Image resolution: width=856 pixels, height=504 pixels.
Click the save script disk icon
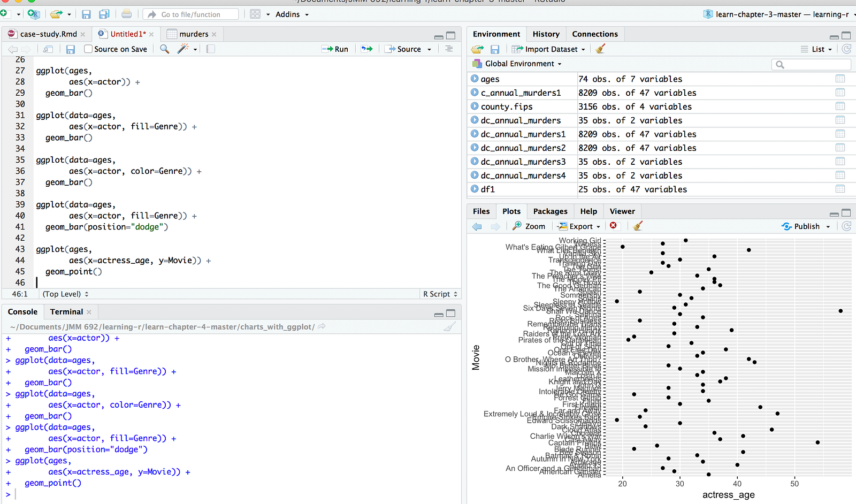click(x=71, y=49)
